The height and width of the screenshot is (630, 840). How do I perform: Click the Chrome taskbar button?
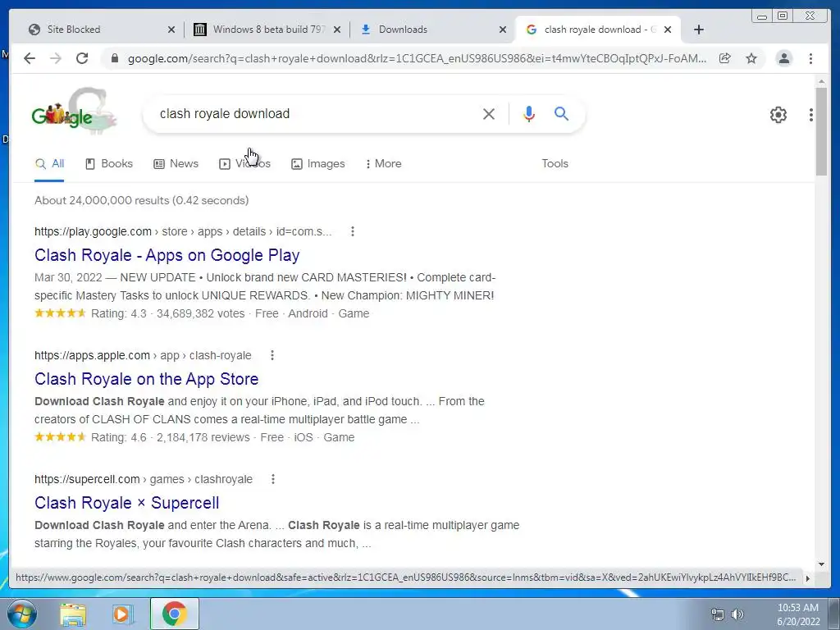point(174,614)
